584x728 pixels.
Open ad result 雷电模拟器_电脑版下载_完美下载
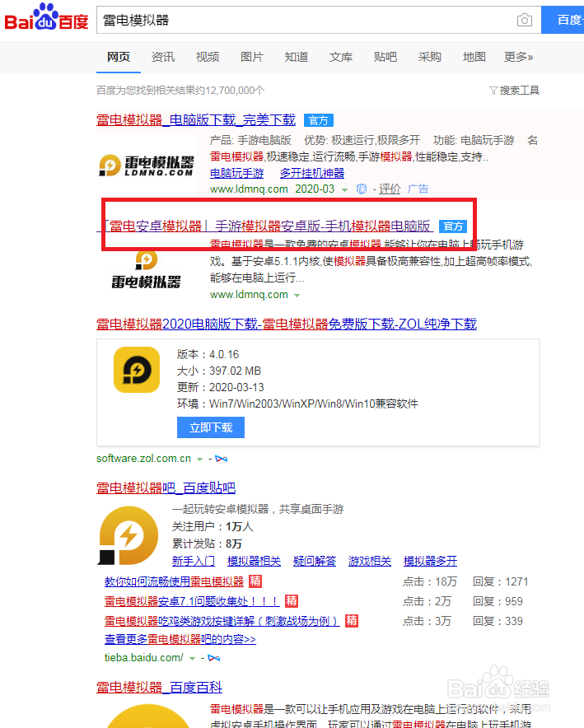(196, 120)
